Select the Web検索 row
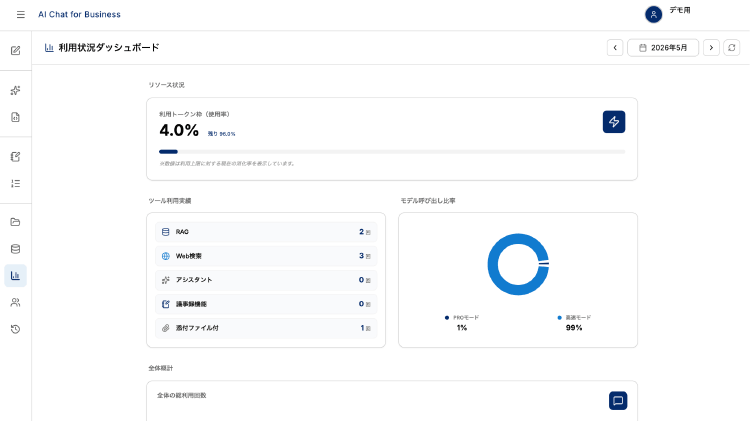Viewport: 750px width, 421px height. 266,256
